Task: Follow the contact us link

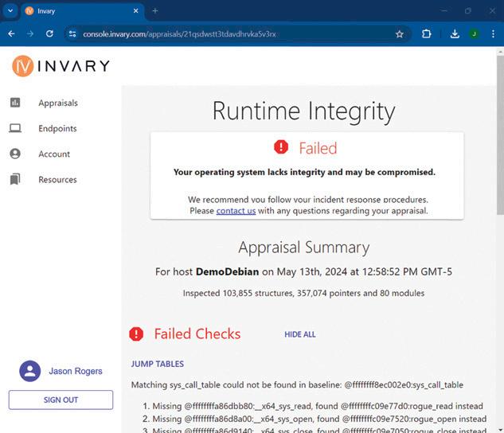Action: coord(236,211)
